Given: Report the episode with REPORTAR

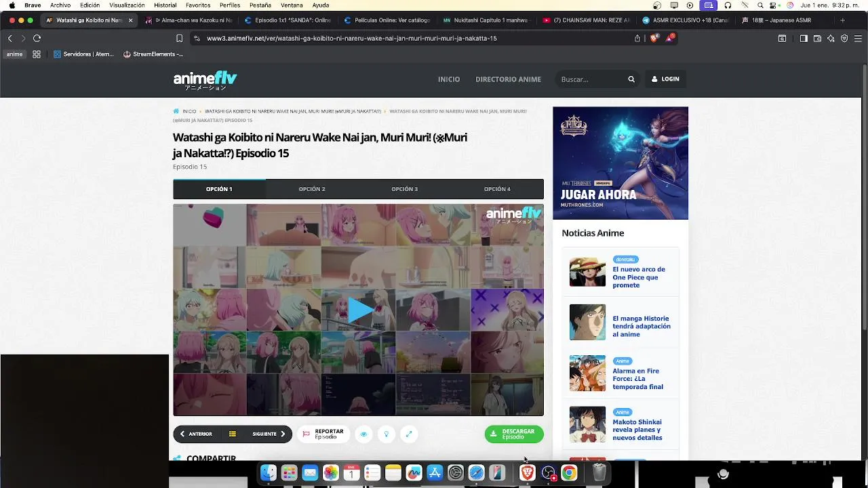Looking at the screenshot, I should pyautogui.click(x=323, y=434).
